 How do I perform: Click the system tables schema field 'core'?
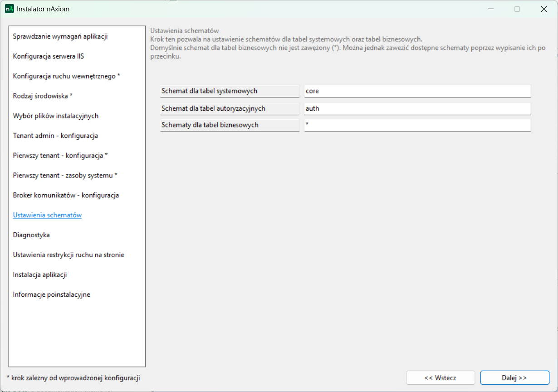[x=417, y=91]
